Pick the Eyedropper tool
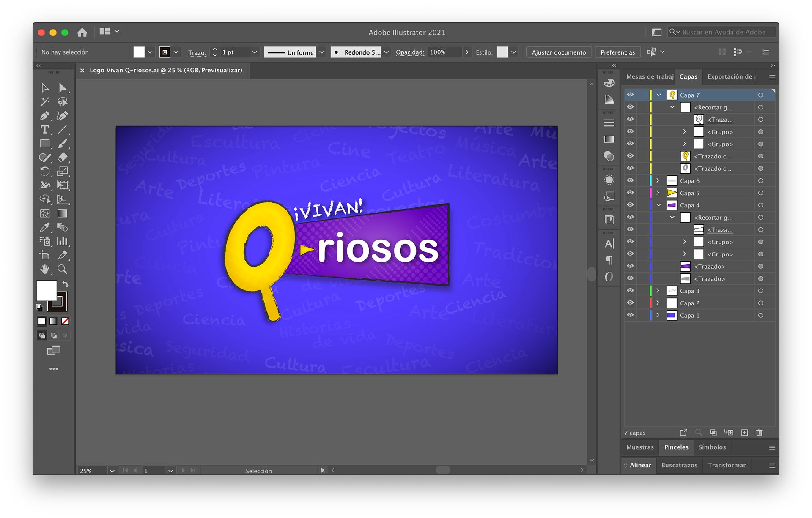Viewport: 812px width, 518px height. pyautogui.click(x=44, y=227)
